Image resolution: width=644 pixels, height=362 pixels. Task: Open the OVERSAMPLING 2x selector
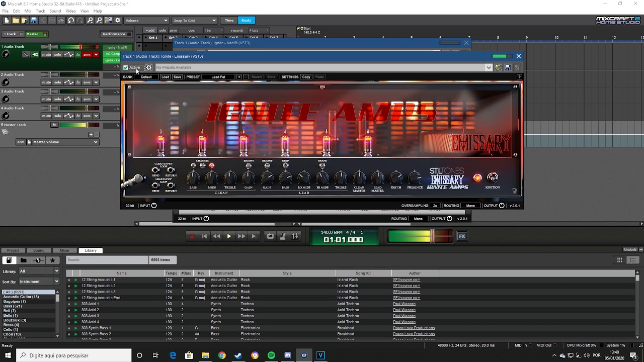tap(435, 206)
